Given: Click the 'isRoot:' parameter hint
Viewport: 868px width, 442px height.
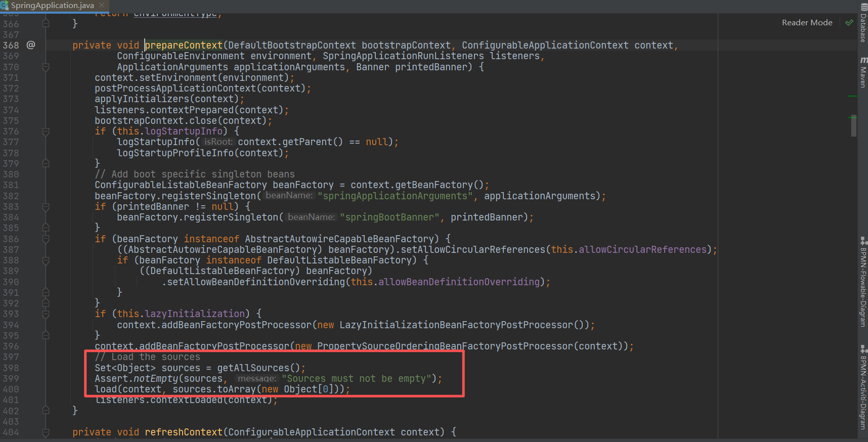Looking at the screenshot, I should pos(218,142).
